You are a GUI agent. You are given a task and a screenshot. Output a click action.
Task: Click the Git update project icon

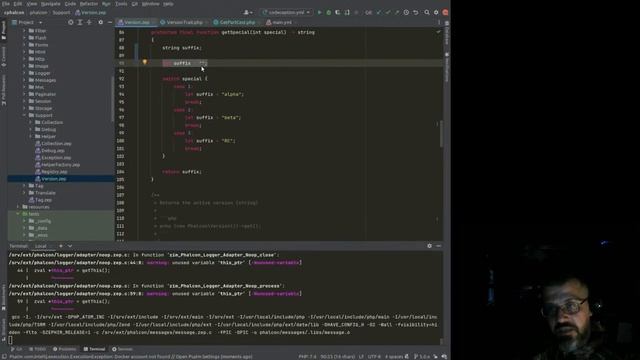pyautogui.click(x=379, y=13)
